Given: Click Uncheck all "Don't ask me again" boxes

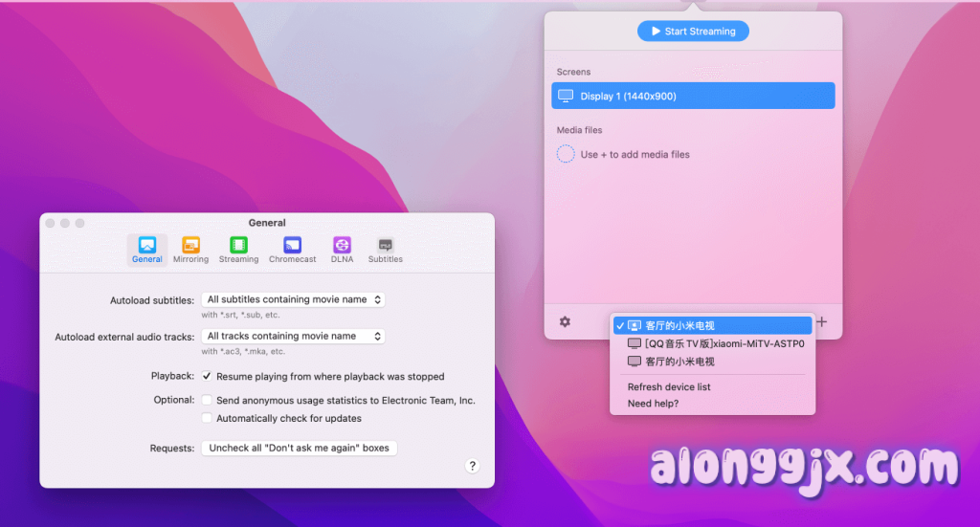Looking at the screenshot, I should [299, 448].
